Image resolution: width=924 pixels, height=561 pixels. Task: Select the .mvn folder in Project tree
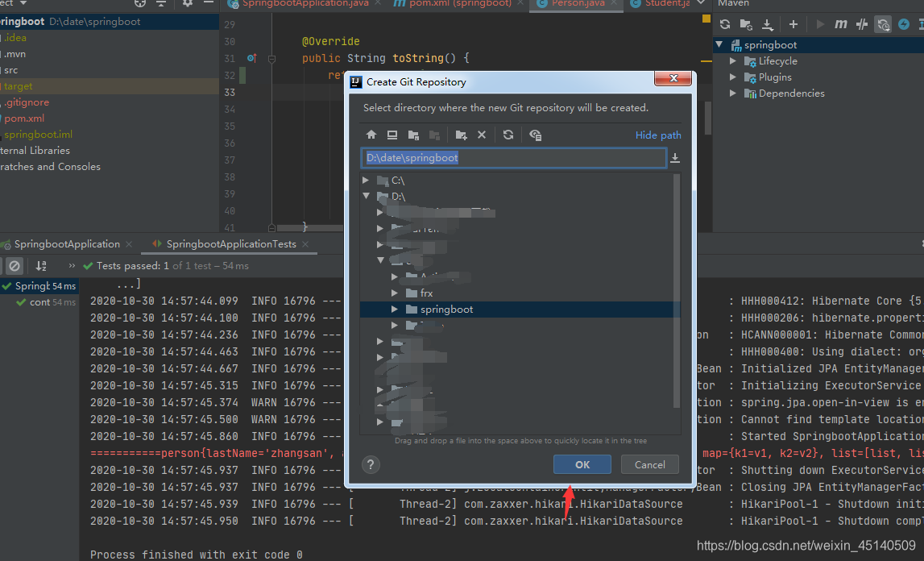[x=109, y=54]
